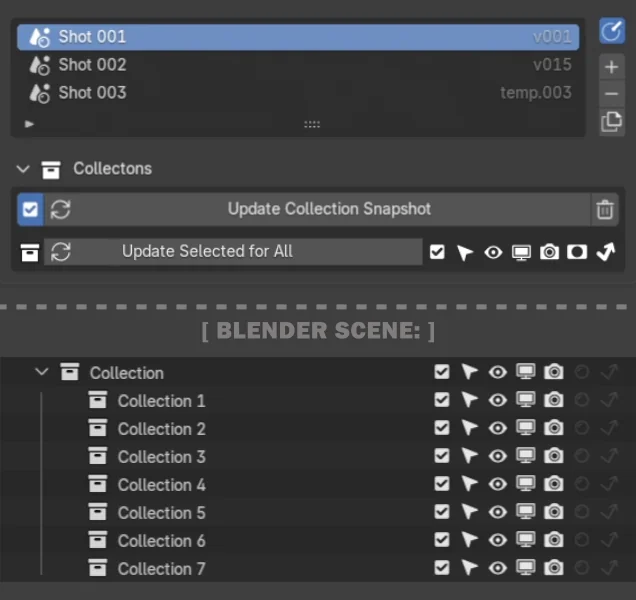Remove a shot with the minus button

(612, 94)
